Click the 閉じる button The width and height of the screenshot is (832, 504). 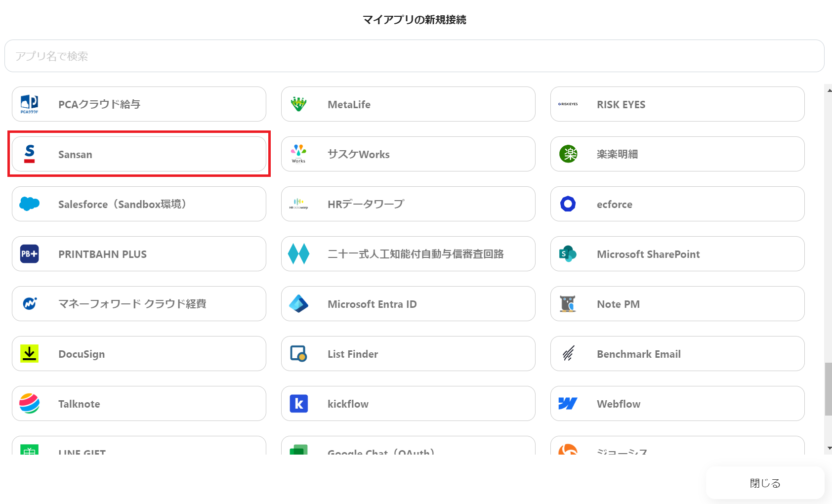pyautogui.click(x=765, y=483)
